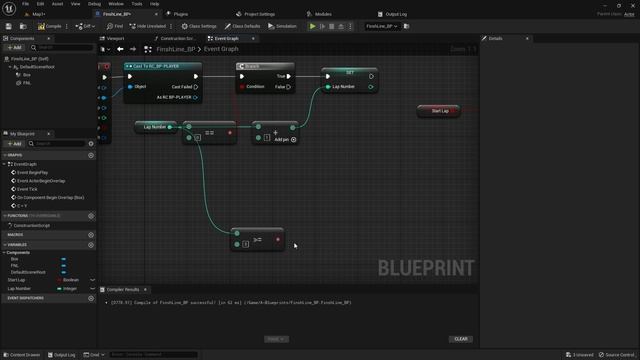Open the Tools menu

pyautogui.click(x=137, y=4)
